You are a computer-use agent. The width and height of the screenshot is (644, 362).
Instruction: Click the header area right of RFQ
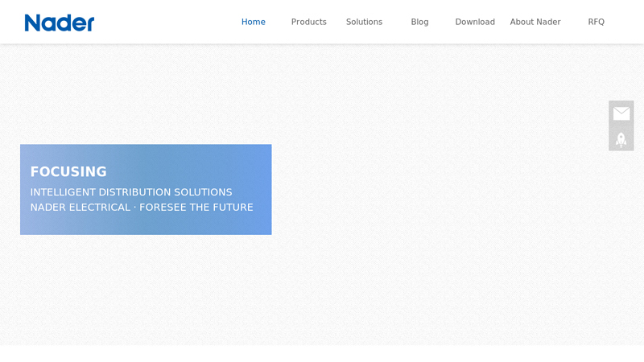628,22
